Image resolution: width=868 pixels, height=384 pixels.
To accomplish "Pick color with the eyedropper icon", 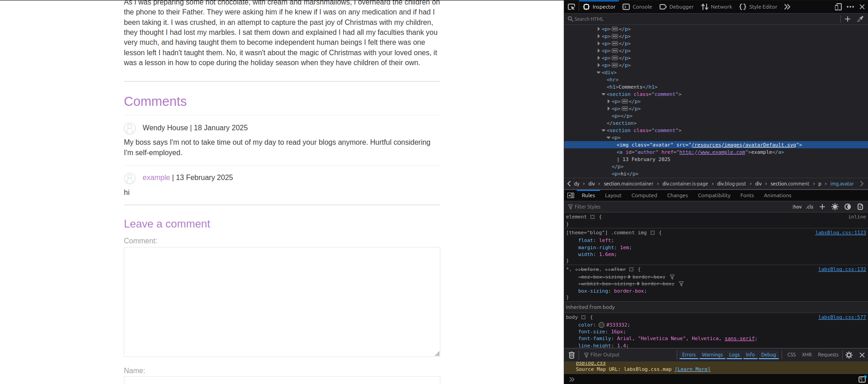I will [860, 19].
